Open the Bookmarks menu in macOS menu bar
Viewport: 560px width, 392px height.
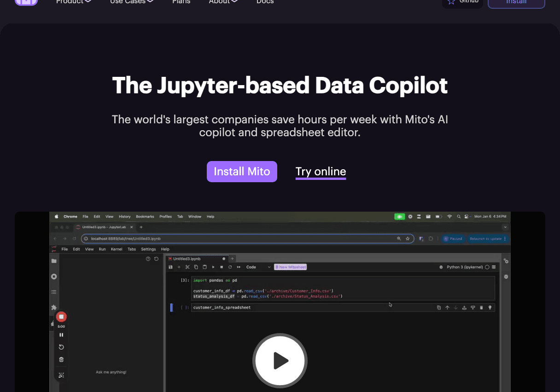coord(145,216)
